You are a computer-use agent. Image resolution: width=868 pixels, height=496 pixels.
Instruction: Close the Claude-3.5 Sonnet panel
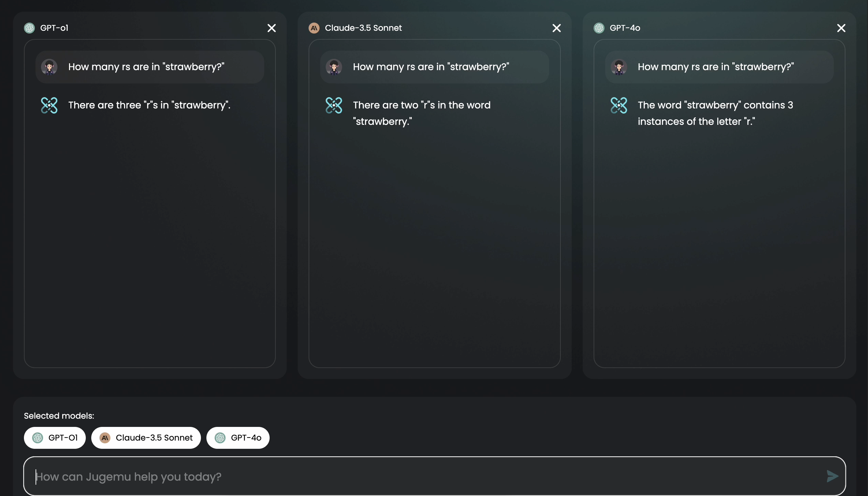pyautogui.click(x=556, y=28)
